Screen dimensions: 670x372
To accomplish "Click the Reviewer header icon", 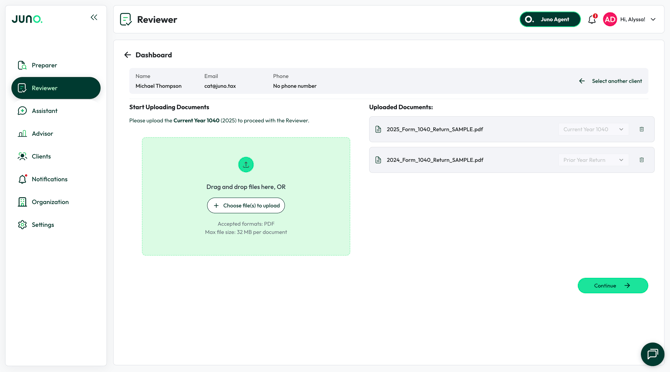I will point(126,19).
